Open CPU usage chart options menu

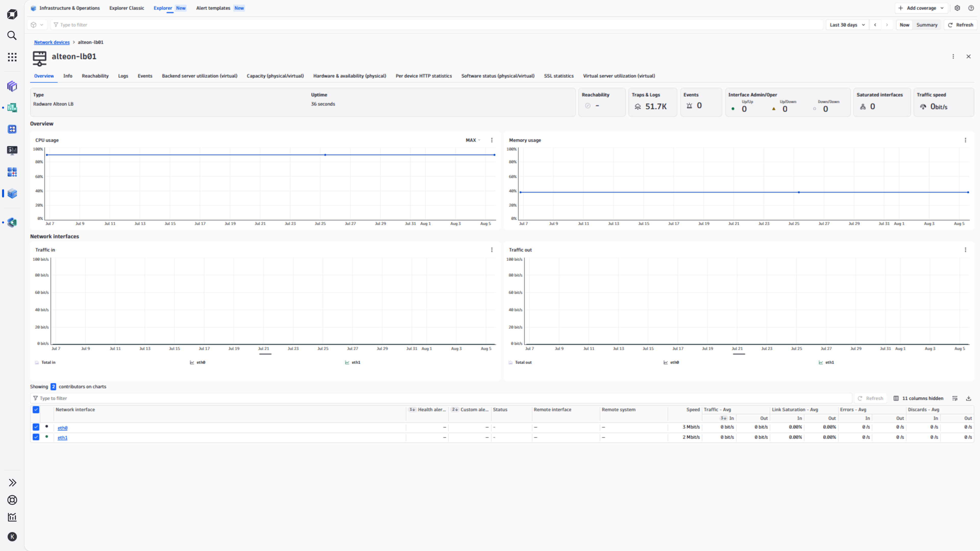[492, 140]
